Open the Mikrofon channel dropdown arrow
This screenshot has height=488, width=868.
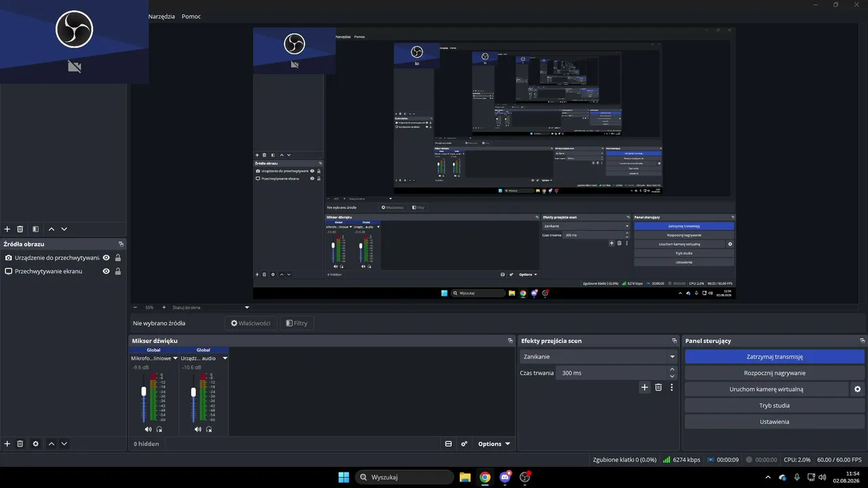point(176,358)
